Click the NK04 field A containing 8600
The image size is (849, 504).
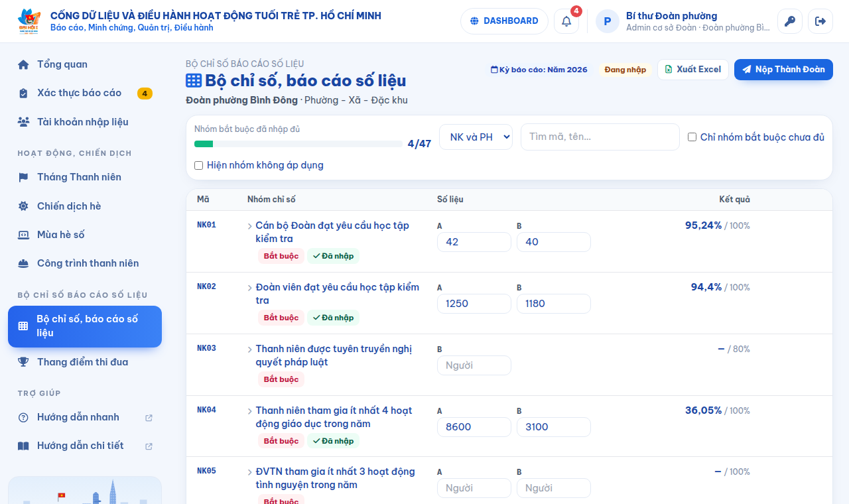pos(474,427)
